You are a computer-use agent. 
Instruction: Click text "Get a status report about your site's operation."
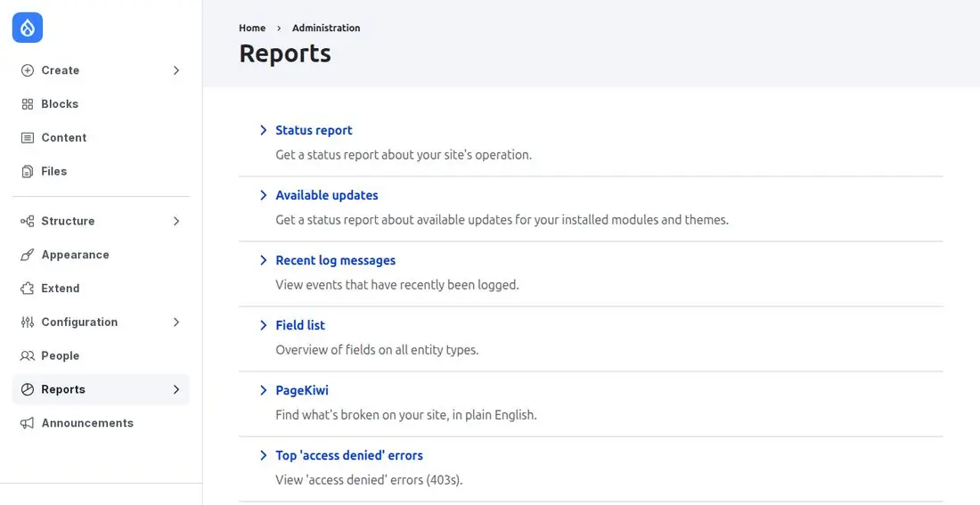pyautogui.click(x=404, y=154)
